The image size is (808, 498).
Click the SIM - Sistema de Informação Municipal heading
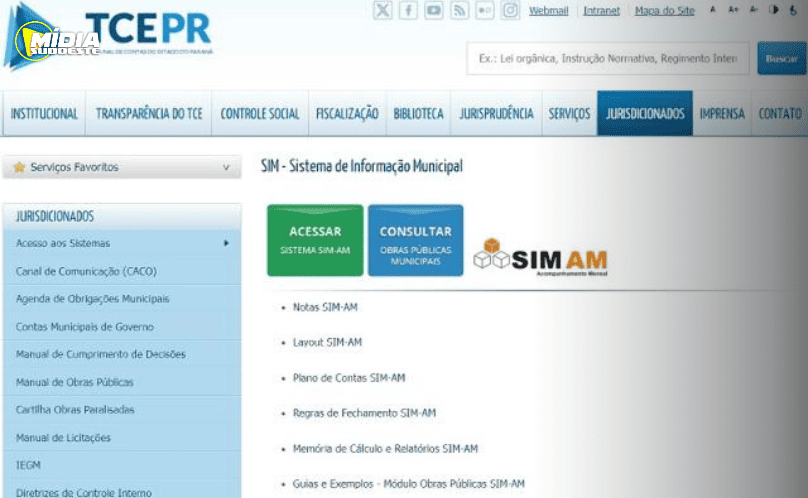coord(361,166)
